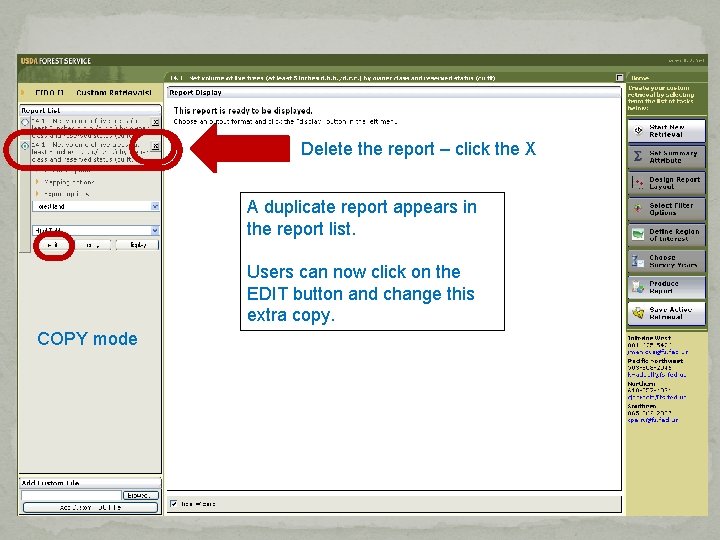Click the Add Custom File button at bottom
Image resolution: width=720 pixels, height=540 pixels.
(90, 507)
